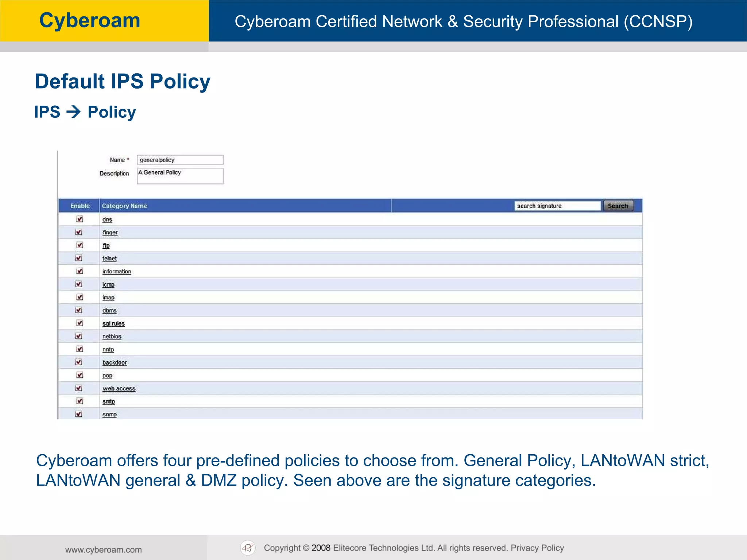Disable the ftp category checkbox
This screenshot has width=747, height=560.
tap(80, 245)
